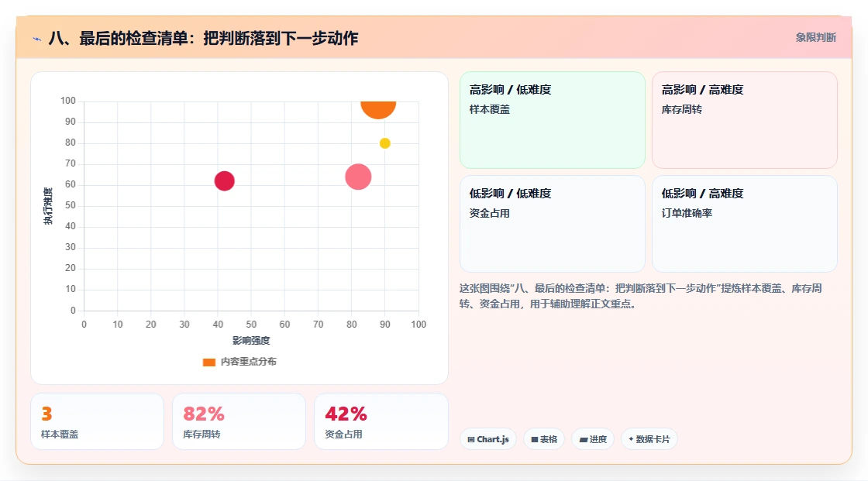Click 资金占用 text in the quadrant card

click(489, 213)
